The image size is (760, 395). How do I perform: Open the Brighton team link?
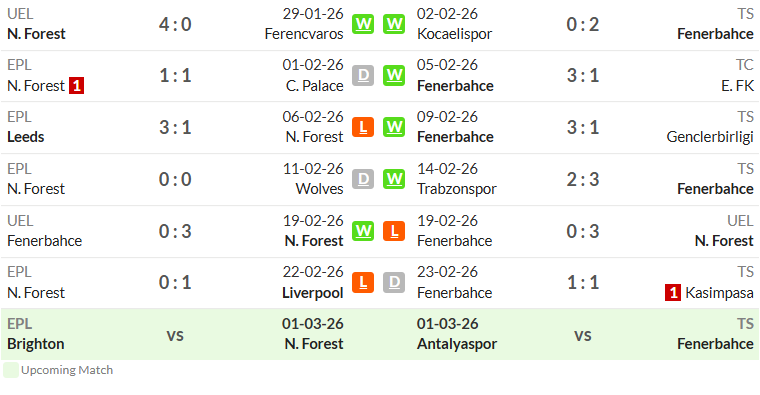(x=36, y=344)
